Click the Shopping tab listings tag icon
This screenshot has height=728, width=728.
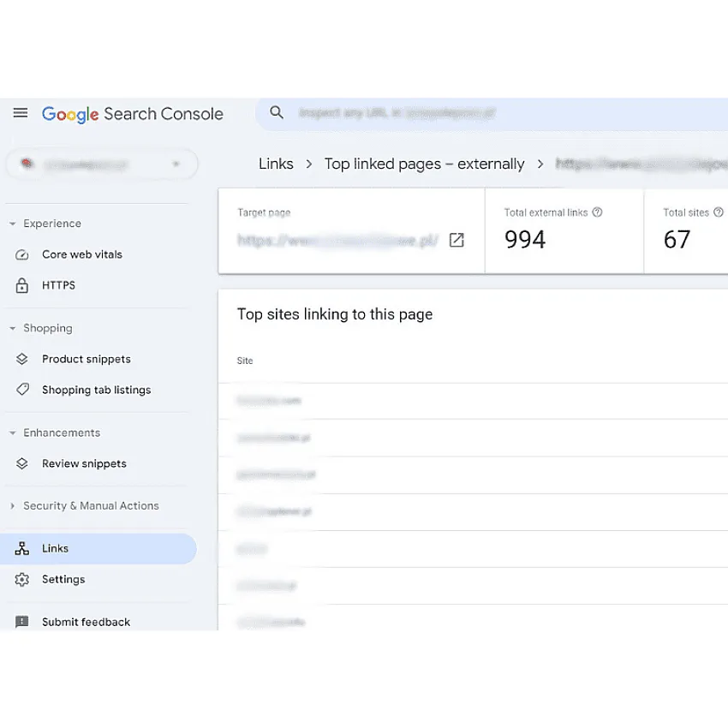(22, 390)
